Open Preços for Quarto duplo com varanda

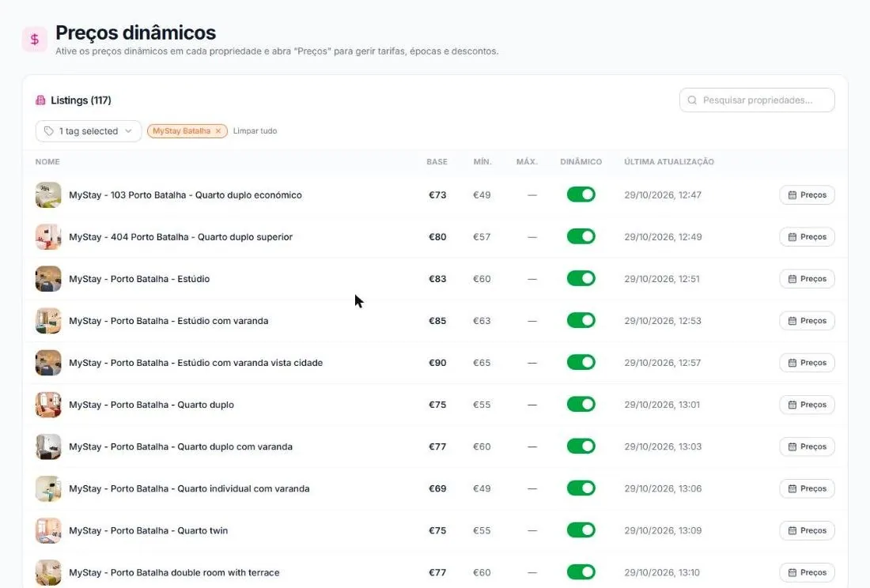[x=807, y=447]
